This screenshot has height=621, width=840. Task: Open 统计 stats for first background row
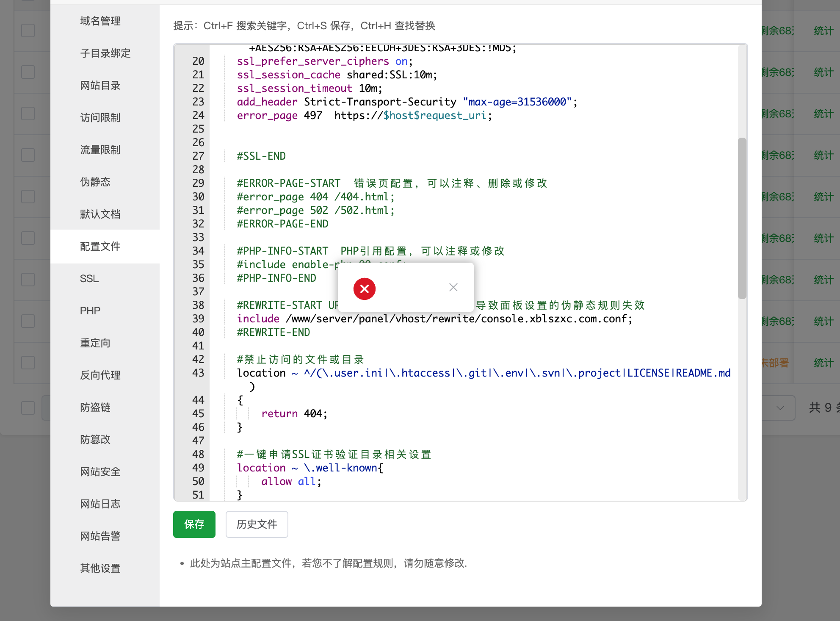click(823, 30)
